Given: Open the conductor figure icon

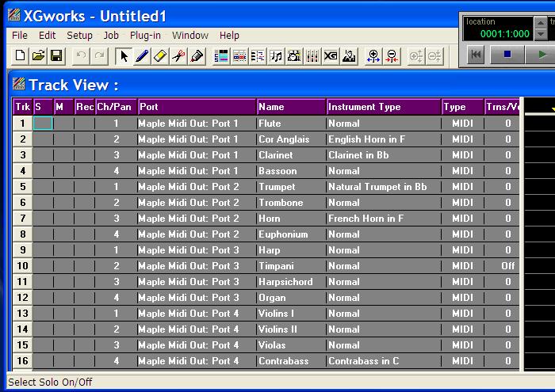Looking at the screenshot, I should point(349,56).
